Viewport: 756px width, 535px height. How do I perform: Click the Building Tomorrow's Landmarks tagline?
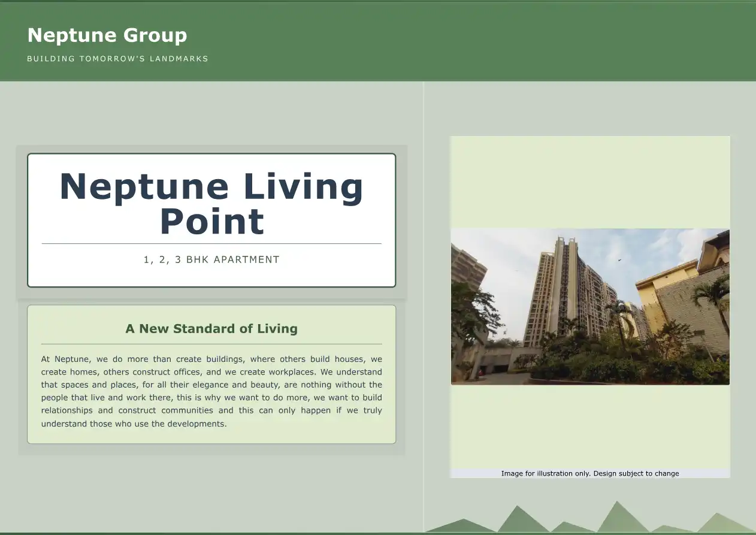tap(117, 59)
